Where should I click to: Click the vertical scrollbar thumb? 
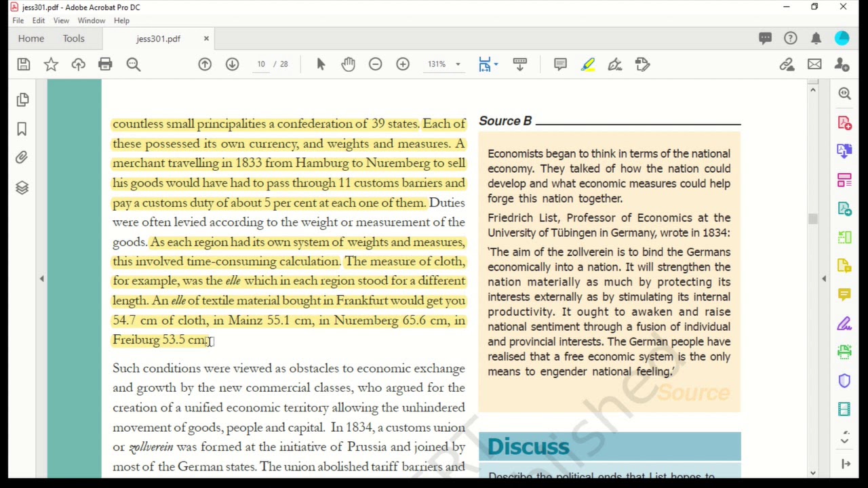click(812, 219)
